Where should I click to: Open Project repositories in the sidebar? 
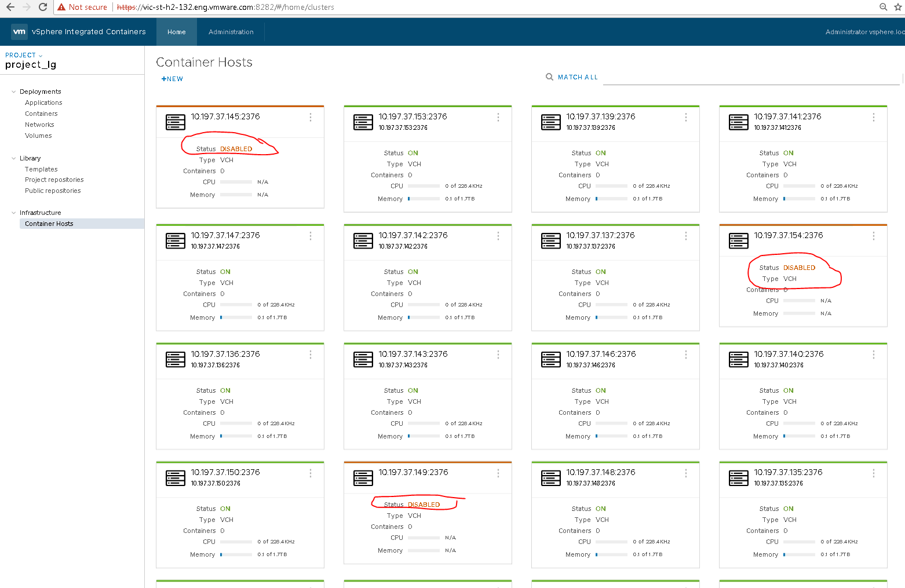point(54,180)
